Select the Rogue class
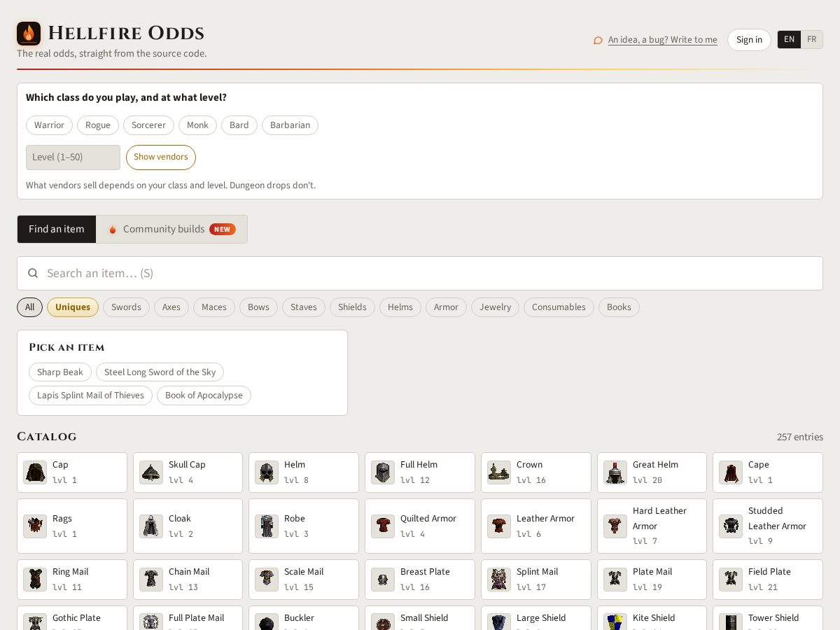Screen dimensions: 840x630 (x=98, y=125)
